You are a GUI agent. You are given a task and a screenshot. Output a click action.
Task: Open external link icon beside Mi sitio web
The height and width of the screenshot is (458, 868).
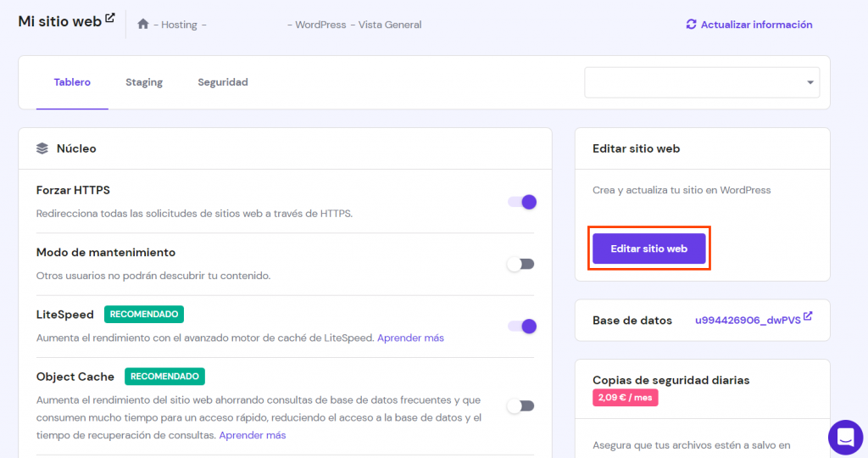[110, 19]
